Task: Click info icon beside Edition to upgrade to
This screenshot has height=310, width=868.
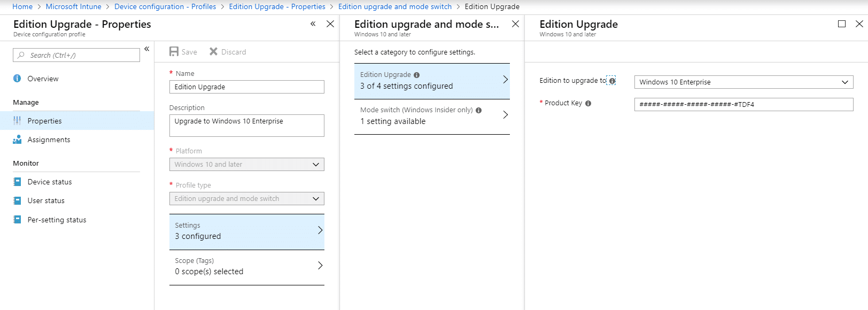Action: 612,81
